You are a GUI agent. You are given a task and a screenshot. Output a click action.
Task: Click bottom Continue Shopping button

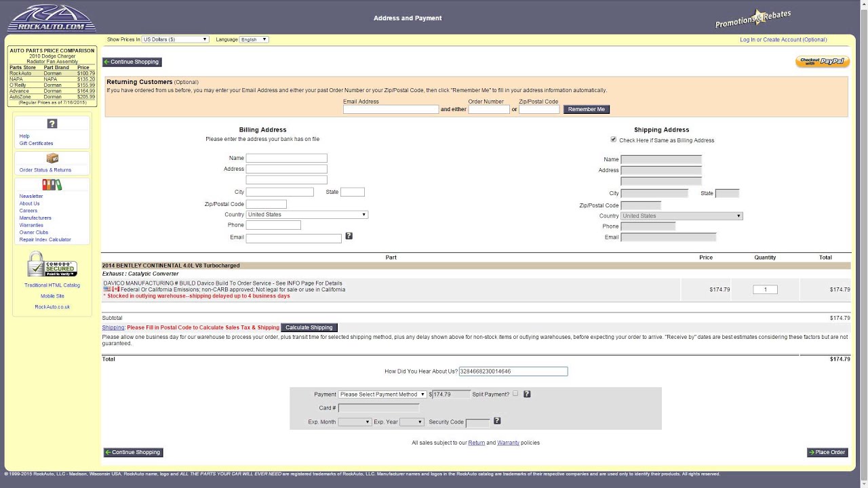(x=133, y=452)
